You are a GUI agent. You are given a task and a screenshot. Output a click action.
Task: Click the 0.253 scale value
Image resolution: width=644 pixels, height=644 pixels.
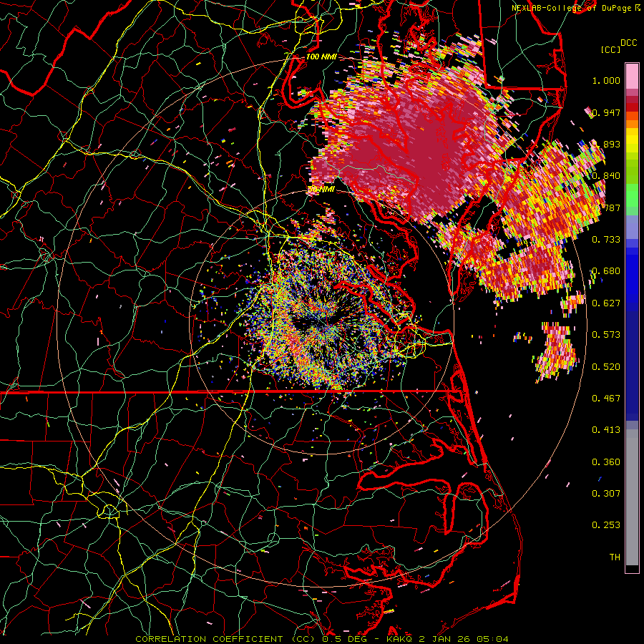tap(606, 525)
